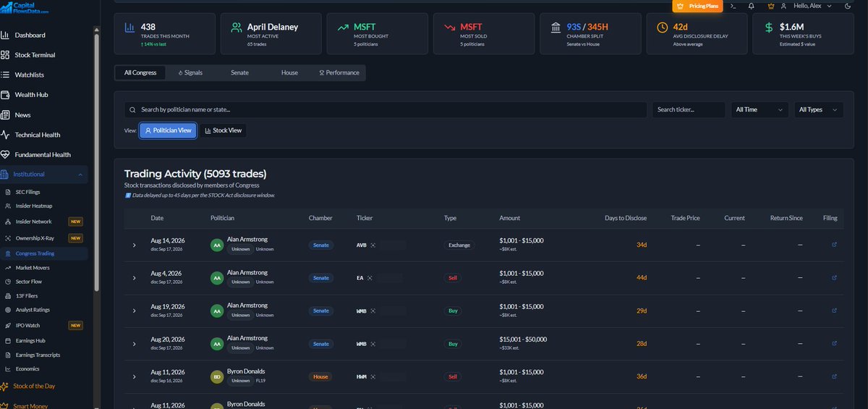The height and width of the screenshot is (409, 868).
Task: Switch to Stock View
Action: point(223,130)
